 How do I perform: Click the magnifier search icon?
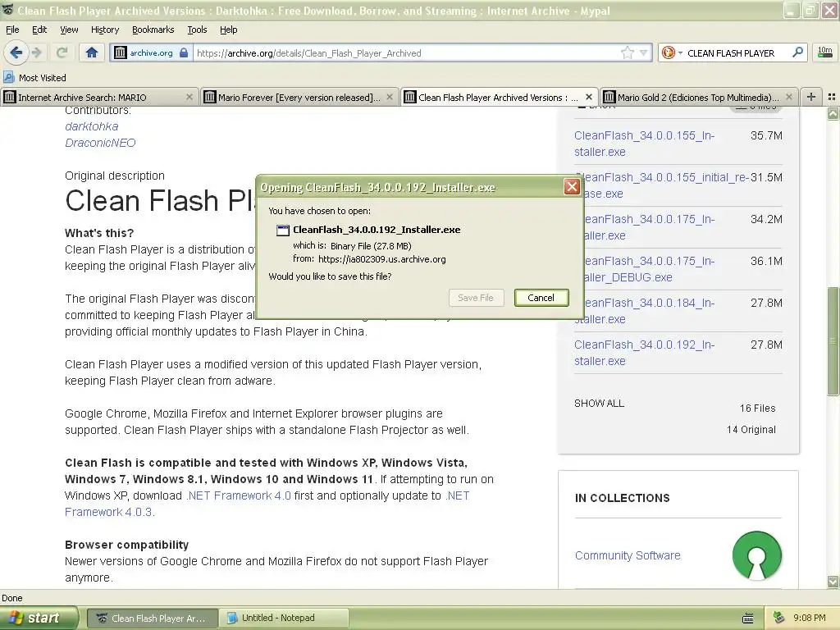tap(797, 52)
